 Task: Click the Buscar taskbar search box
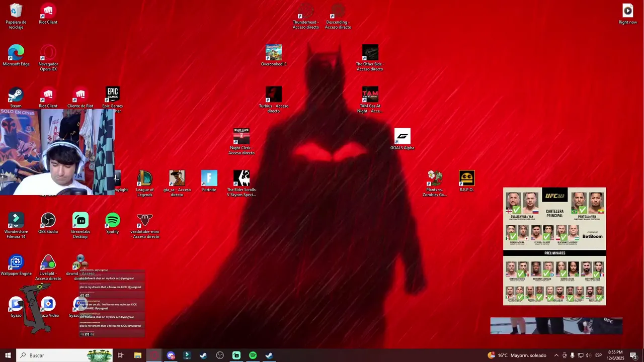(64, 355)
